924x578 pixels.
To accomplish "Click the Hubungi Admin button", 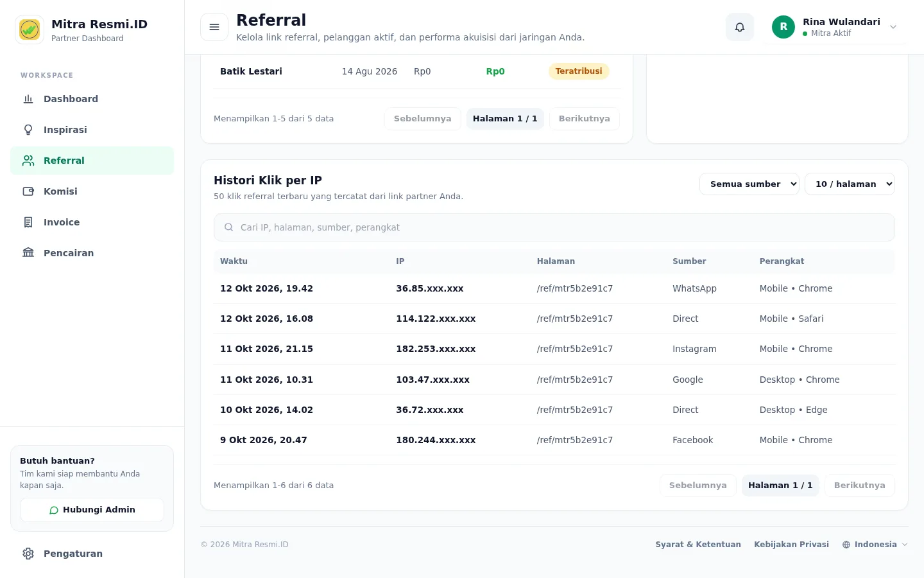I will pyautogui.click(x=92, y=510).
